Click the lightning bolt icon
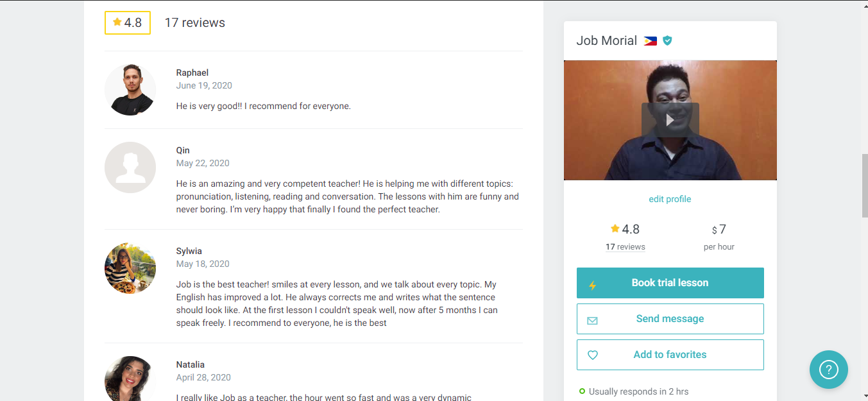The height and width of the screenshot is (401, 868). [x=592, y=284]
